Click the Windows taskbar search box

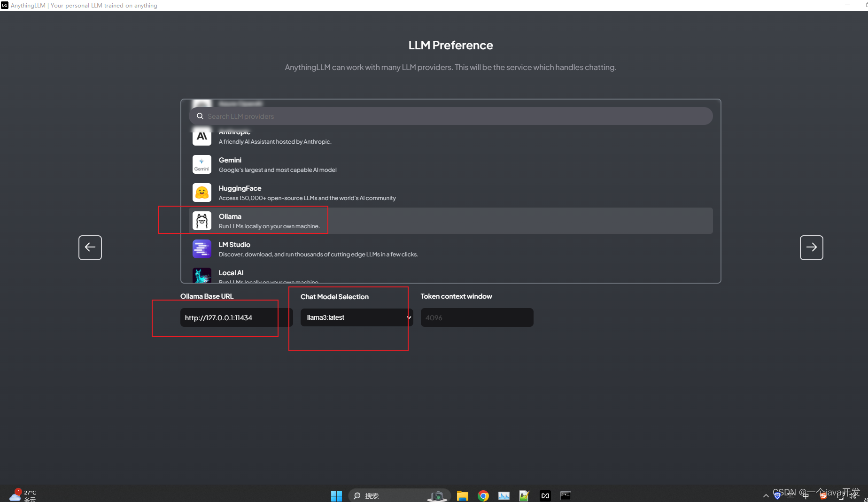400,495
